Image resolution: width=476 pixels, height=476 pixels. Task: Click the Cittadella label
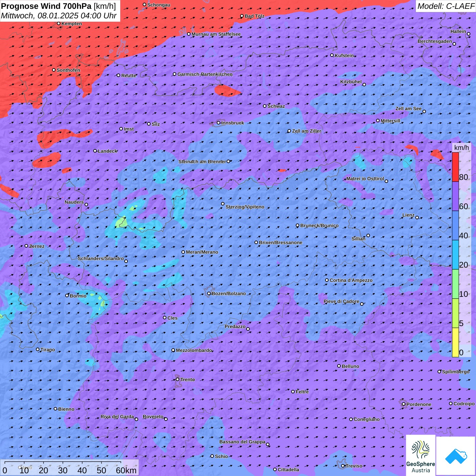click(289, 470)
